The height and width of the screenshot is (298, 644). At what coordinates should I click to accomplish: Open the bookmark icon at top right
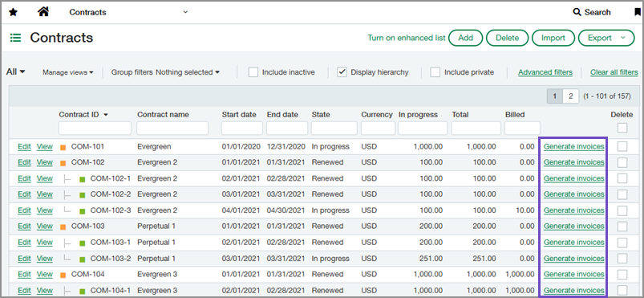pyautogui.click(x=638, y=12)
